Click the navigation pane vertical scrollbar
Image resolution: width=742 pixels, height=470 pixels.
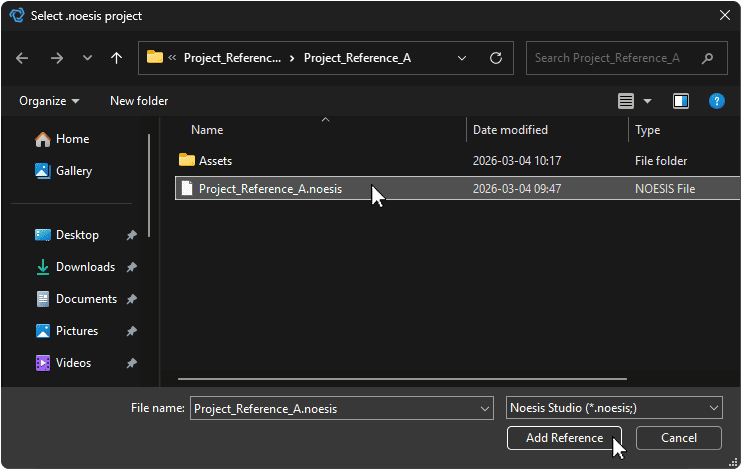(149, 186)
